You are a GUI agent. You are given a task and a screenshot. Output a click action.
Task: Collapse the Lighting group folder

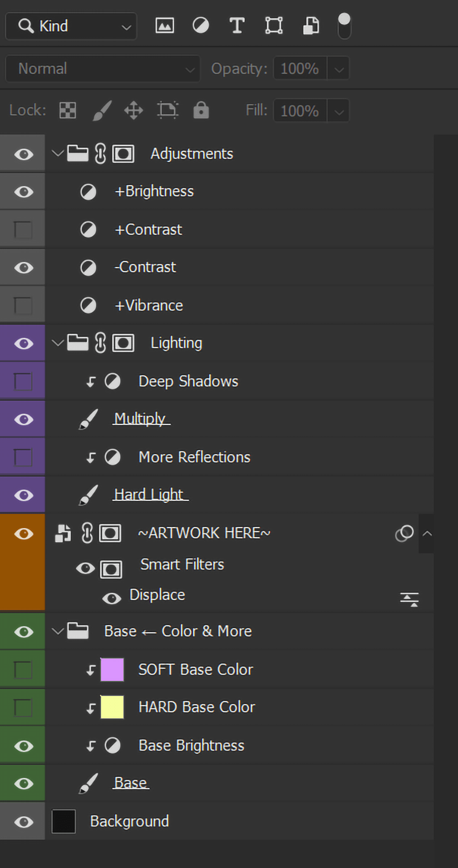(58, 343)
